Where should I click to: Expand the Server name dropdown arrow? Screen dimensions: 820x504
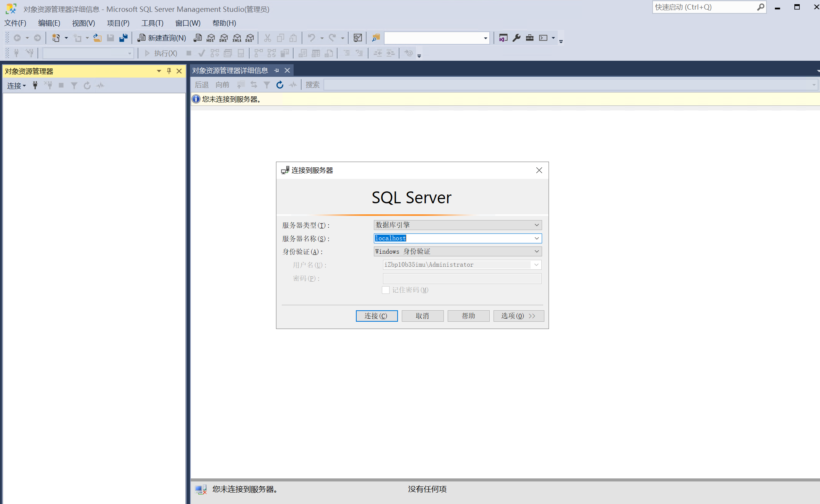click(x=537, y=238)
